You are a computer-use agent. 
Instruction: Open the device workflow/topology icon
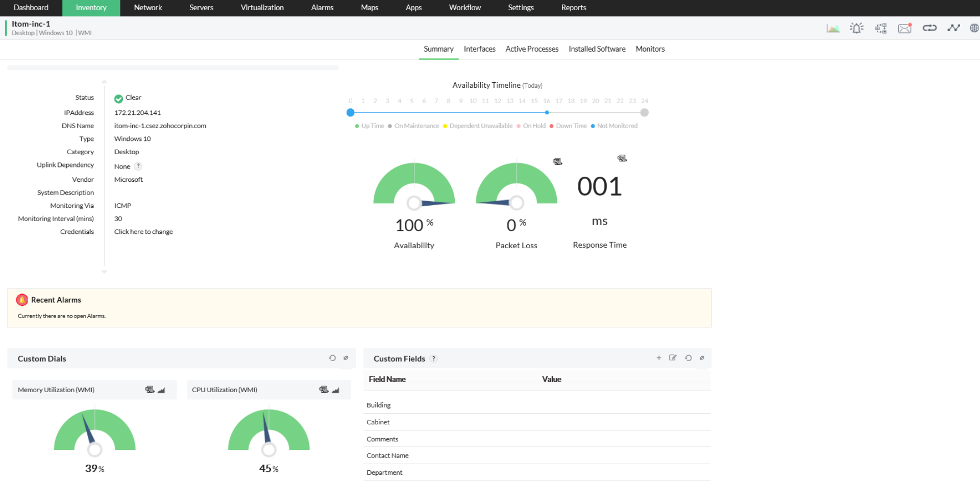point(880,28)
